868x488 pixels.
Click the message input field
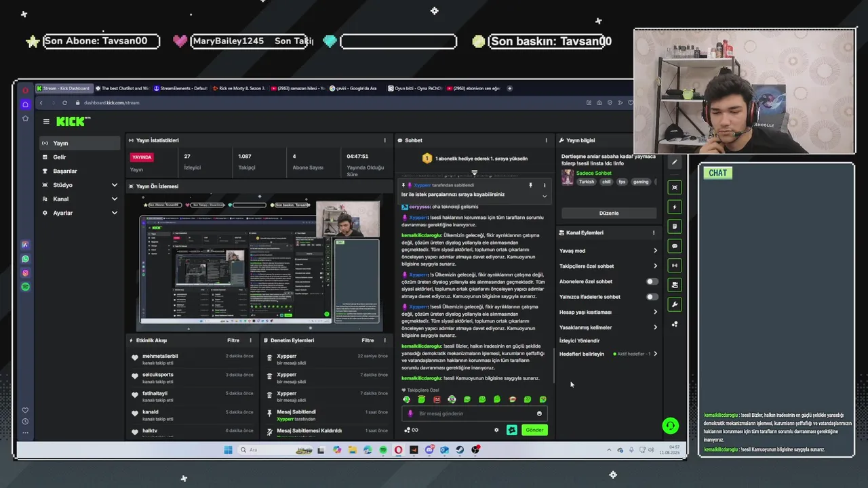tap(475, 413)
